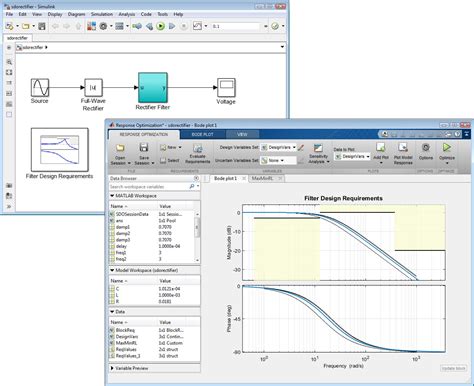Click the Evaluate Requirements icon
The width and height of the screenshot is (474, 386).
click(197, 148)
